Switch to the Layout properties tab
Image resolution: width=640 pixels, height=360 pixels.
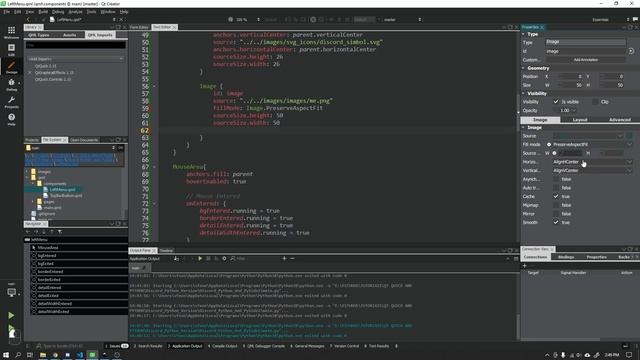click(x=580, y=120)
